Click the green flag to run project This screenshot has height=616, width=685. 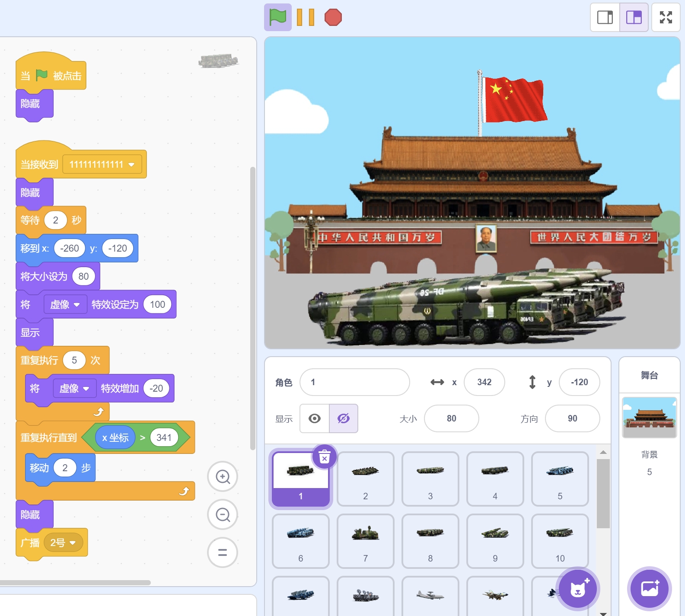pyautogui.click(x=277, y=18)
